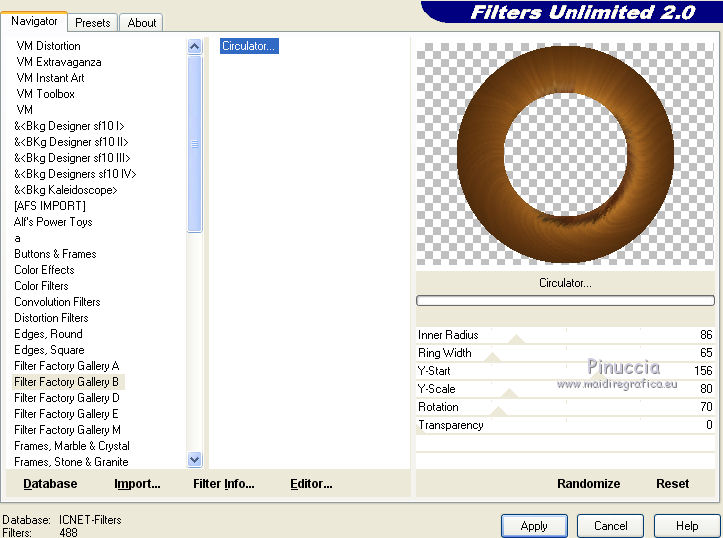Select Convolution Filters category
Screen dimensions: 723x538
click(x=57, y=302)
